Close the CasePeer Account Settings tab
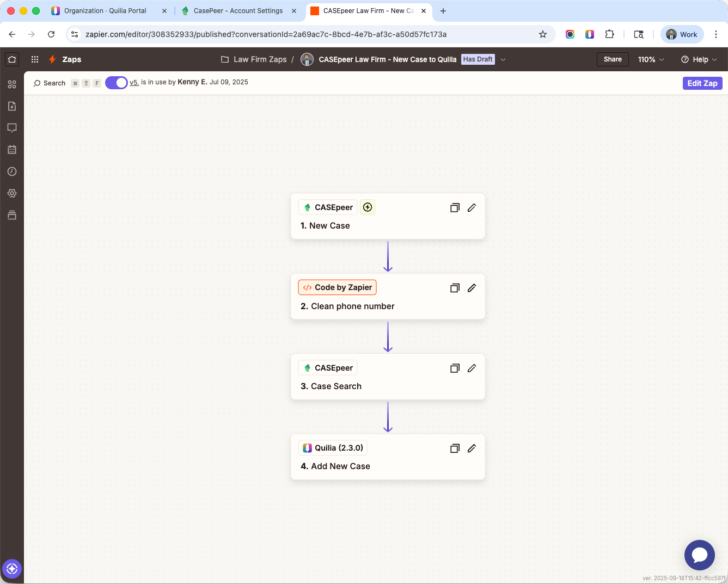Viewport: 728px width, 584px height. tap(294, 11)
